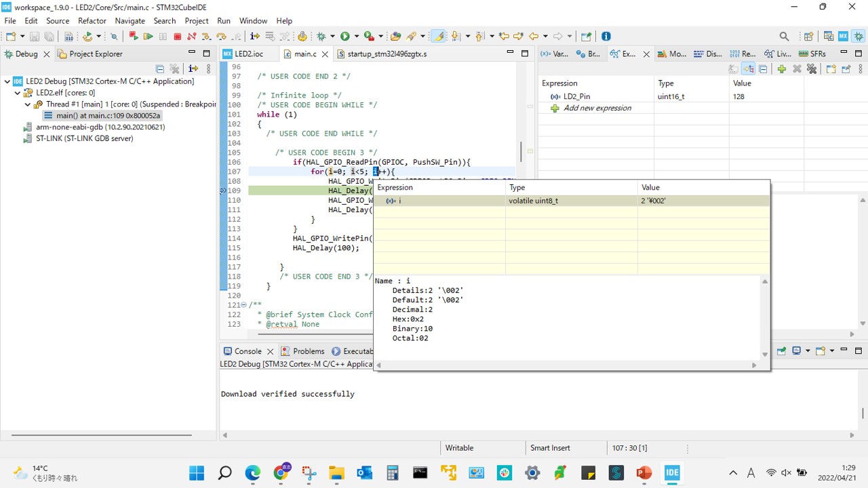
Task: Open the Information Center icon
Action: (x=606, y=36)
